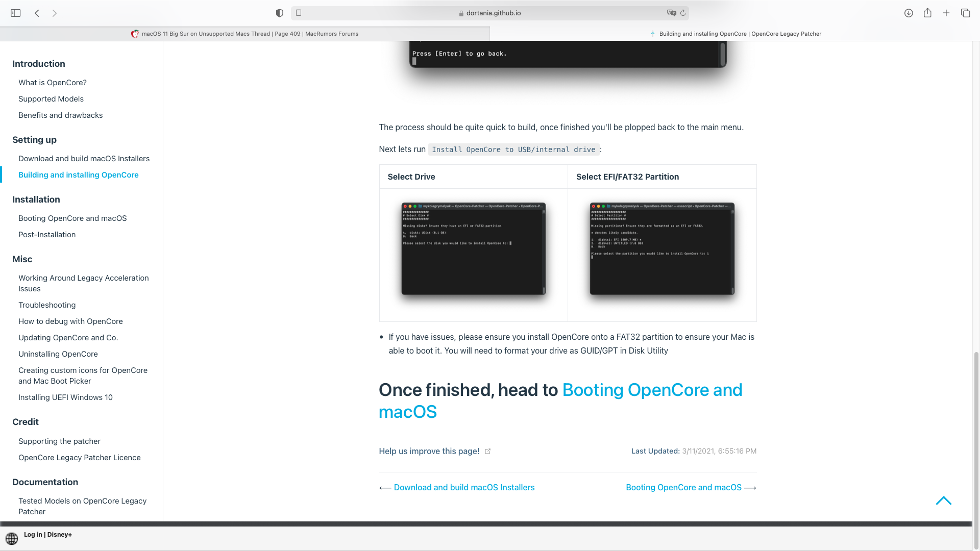Image resolution: width=980 pixels, height=551 pixels.
Task: Open a new tab with plus icon
Action: point(946,13)
